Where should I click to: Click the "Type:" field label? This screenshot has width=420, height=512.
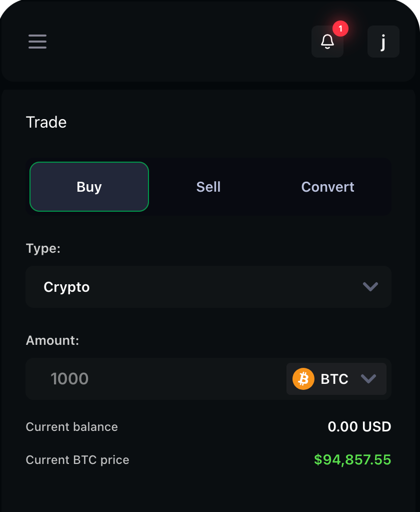point(43,249)
